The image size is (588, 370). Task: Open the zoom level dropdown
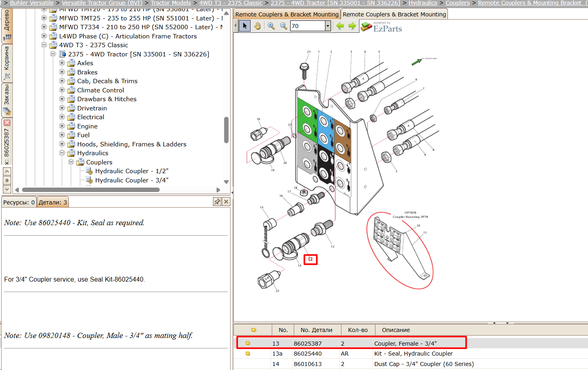pyautogui.click(x=328, y=26)
